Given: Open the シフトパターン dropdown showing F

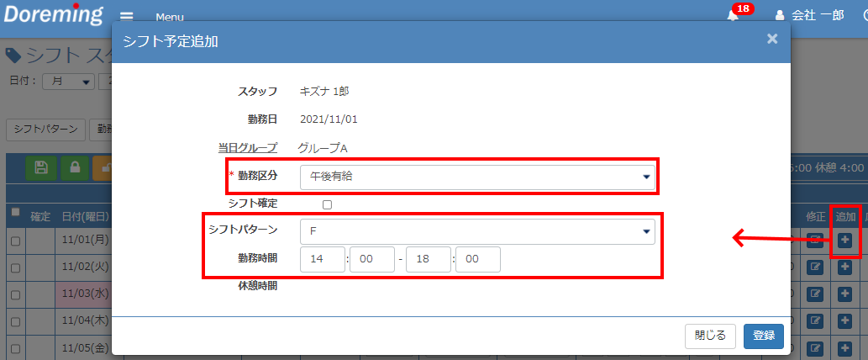Looking at the screenshot, I should [478, 231].
